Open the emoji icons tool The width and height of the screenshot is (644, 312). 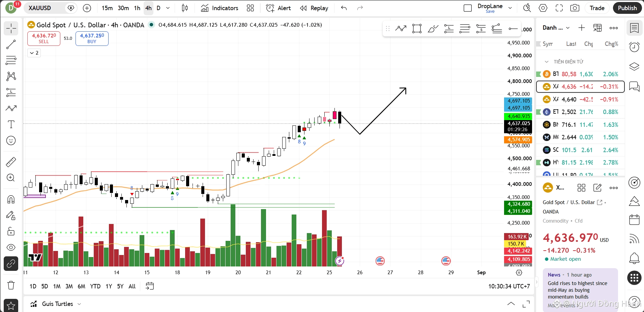11,140
